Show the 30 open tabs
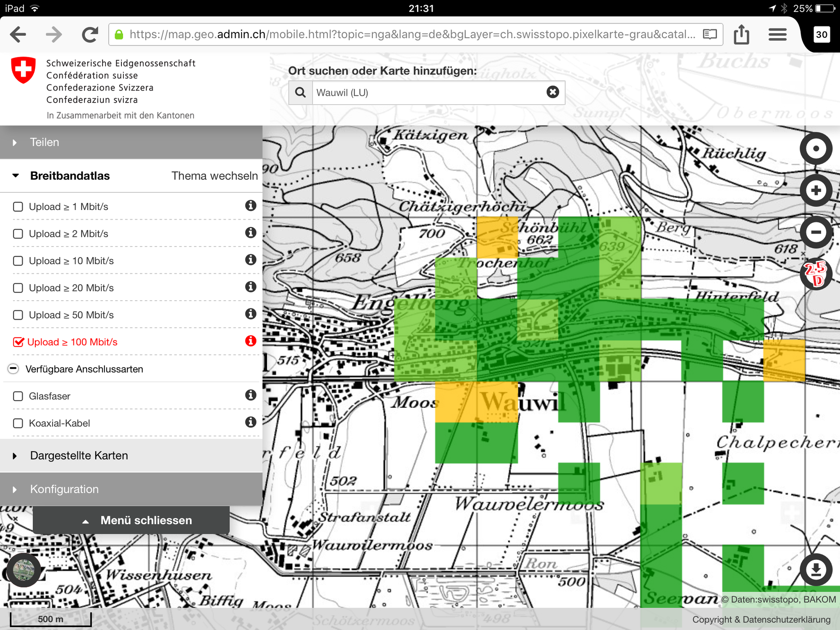840x630 pixels. coord(822,34)
